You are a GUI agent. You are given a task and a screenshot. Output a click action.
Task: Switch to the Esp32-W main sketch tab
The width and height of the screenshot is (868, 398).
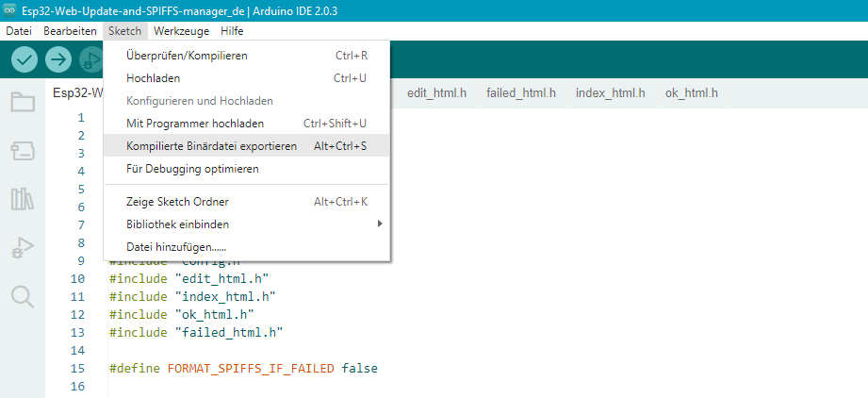tap(77, 93)
